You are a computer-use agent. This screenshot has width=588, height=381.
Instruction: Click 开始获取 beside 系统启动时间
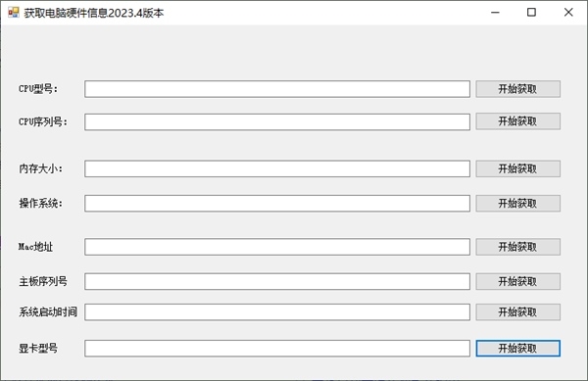pyautogui.click(x=517, y=312)
